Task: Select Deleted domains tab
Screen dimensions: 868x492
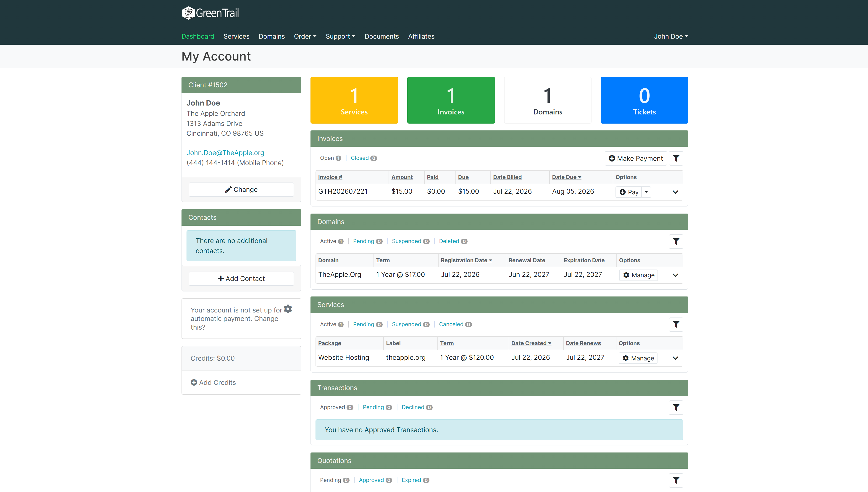Action: pyautogui.click(x=453, y=241)
